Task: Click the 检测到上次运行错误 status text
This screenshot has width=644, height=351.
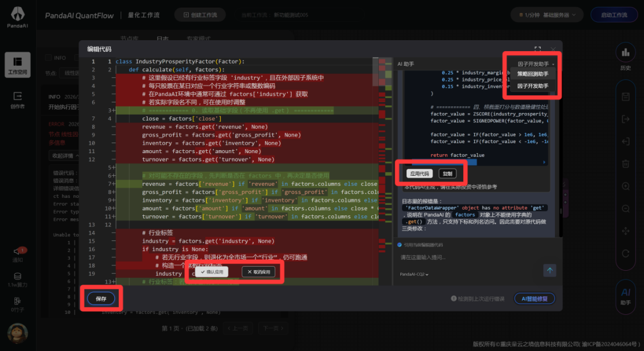Action: coord(481,299)
